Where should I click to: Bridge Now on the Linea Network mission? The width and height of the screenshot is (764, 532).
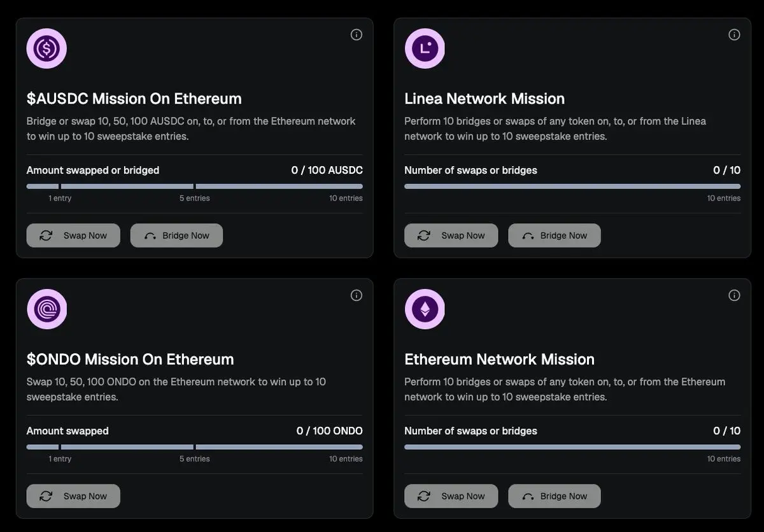pyautogui.click(x=555, y=235)
